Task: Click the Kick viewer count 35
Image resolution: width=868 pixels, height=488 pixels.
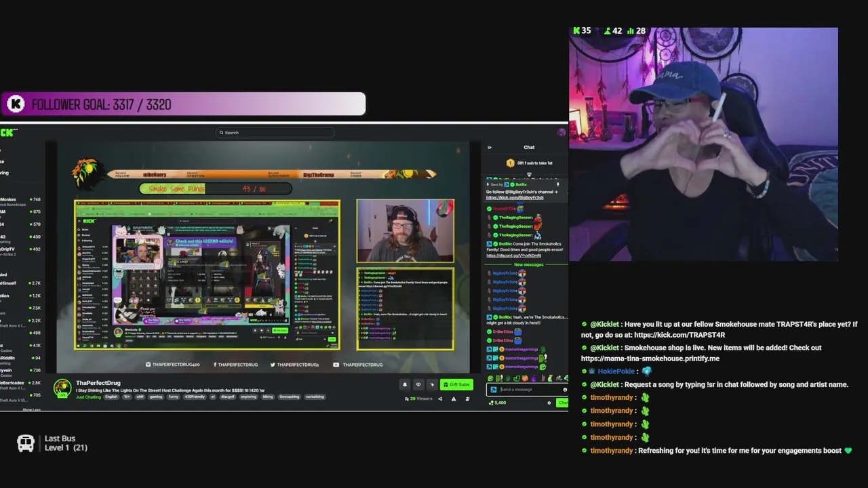Action: [x=582, y=30]
